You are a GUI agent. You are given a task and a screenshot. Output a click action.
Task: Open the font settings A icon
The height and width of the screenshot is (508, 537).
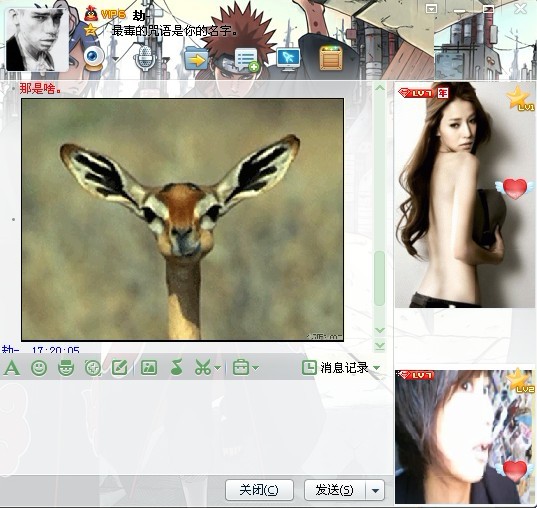click(x=12, y=368)
